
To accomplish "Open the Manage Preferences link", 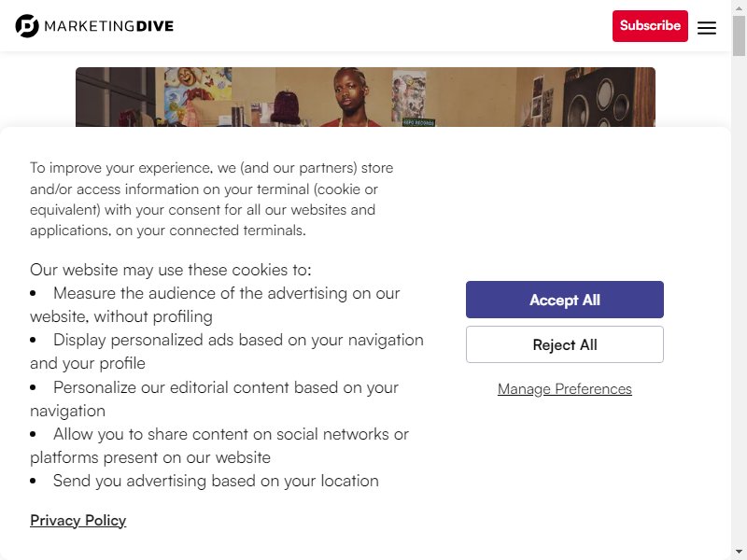I will pyautogui.click(x=565, y=389).
